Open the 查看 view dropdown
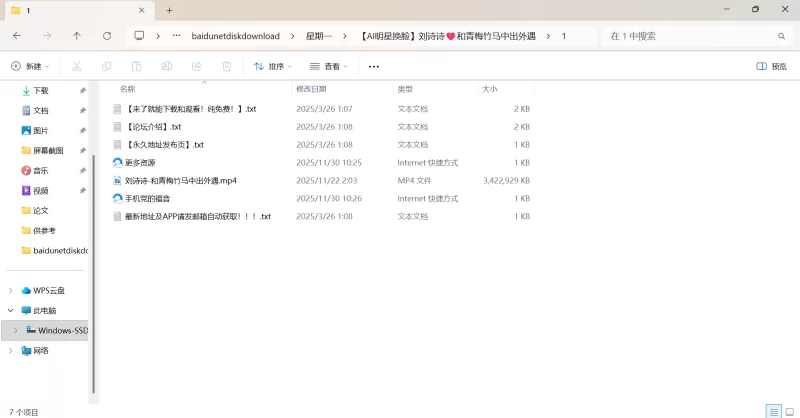 tap(328, 66)
